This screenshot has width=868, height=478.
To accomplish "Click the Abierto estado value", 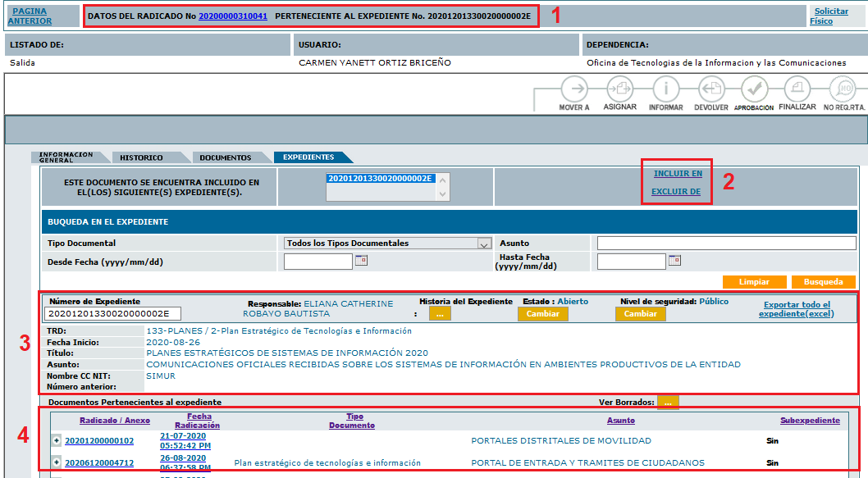I will pyautogui.click(x=573, y=302).
